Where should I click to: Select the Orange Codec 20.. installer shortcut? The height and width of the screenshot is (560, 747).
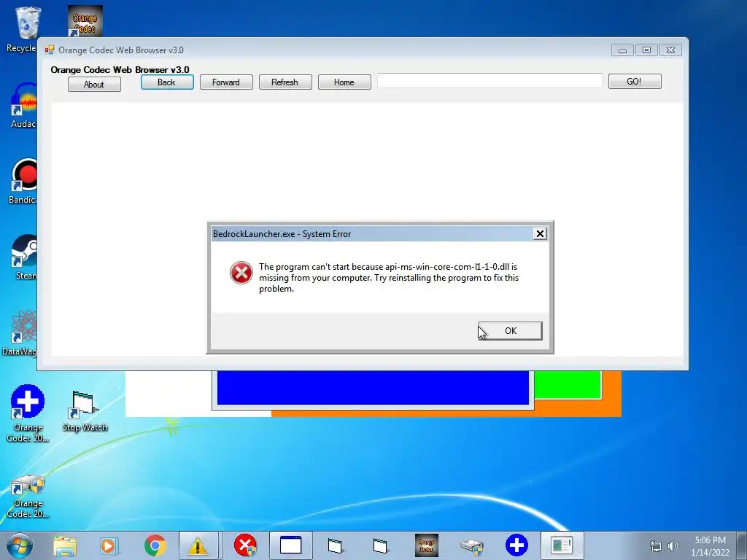(28, 496)
